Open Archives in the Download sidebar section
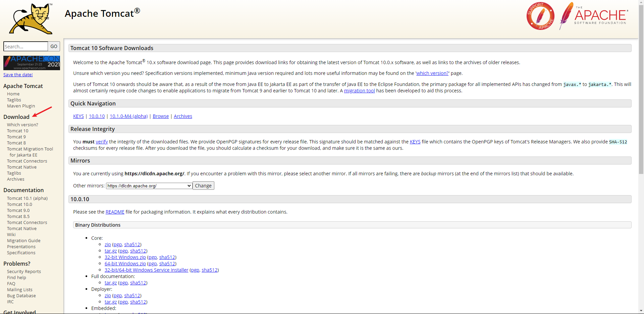Screen dimensions: 644x314 tap(16, 179)
